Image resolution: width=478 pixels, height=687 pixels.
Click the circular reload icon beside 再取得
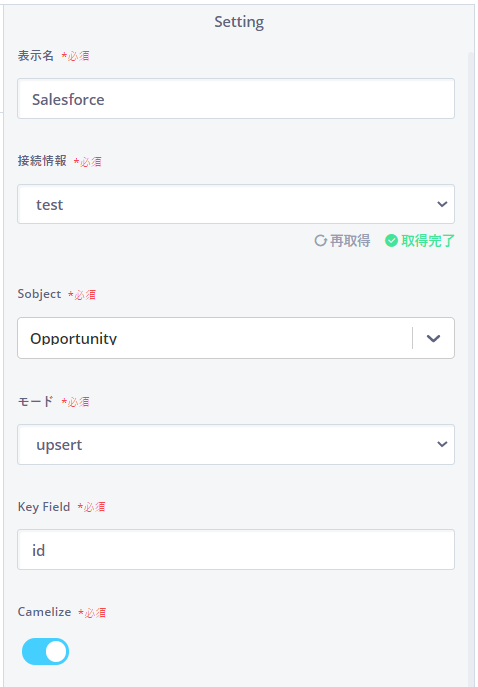pyautogui.click(x=321, y=241)
